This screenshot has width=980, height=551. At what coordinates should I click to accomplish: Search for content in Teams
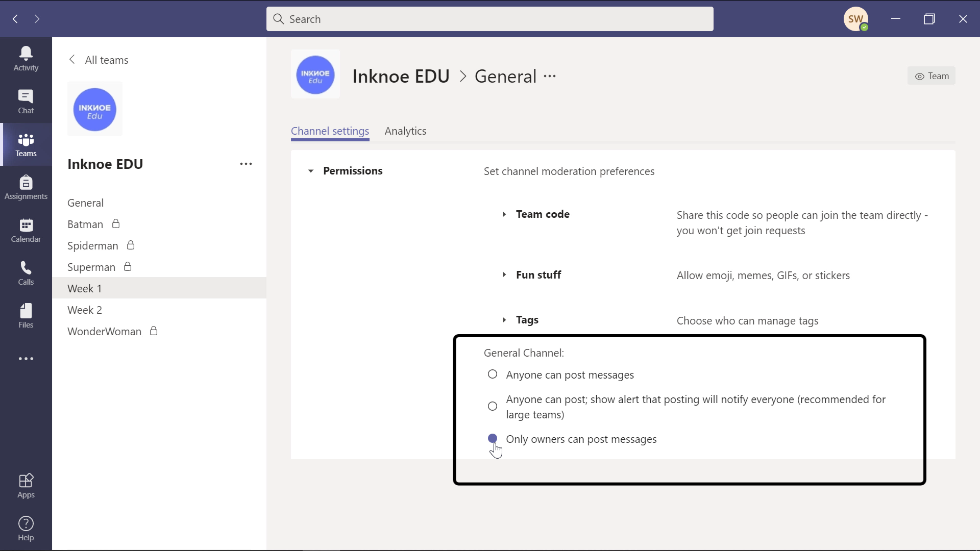coord(490,18)
